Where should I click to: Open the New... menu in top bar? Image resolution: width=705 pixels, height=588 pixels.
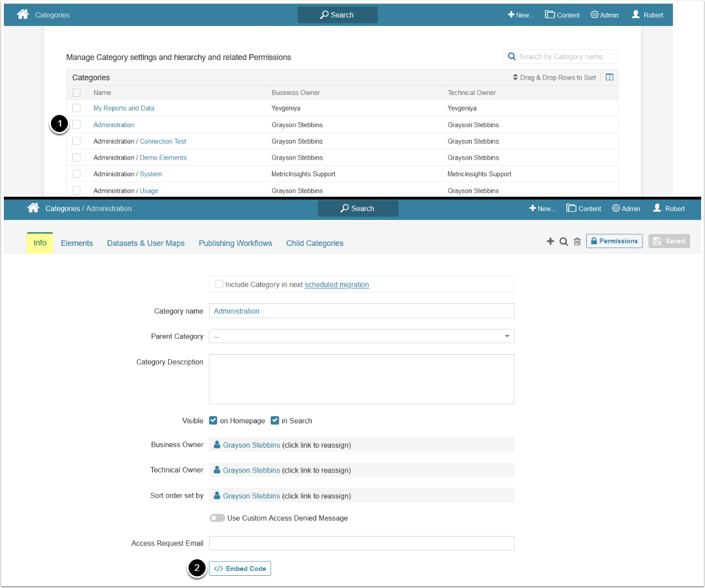(521, 15)
